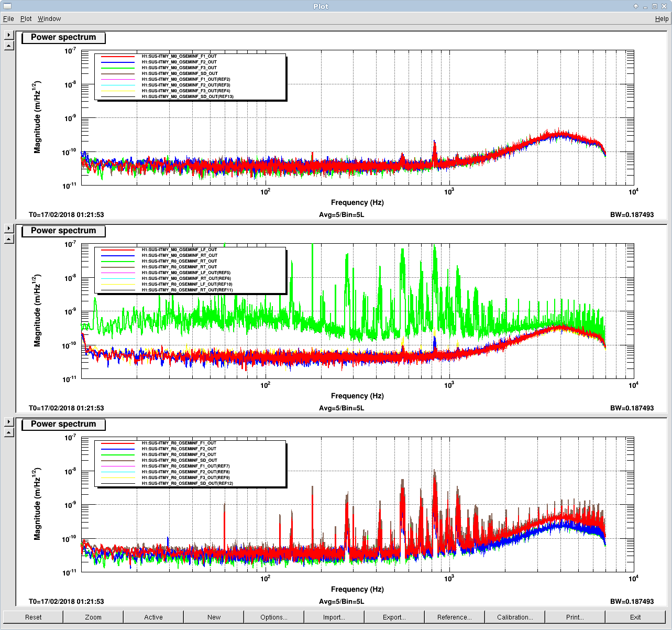Click the top plot's Power spectrum title
Viewport: 672px width, 630px height.
point(63,38)
